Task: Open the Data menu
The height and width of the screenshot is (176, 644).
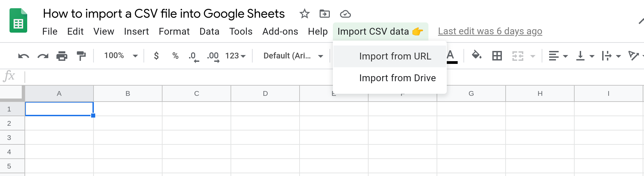Action: coord(209,32)
